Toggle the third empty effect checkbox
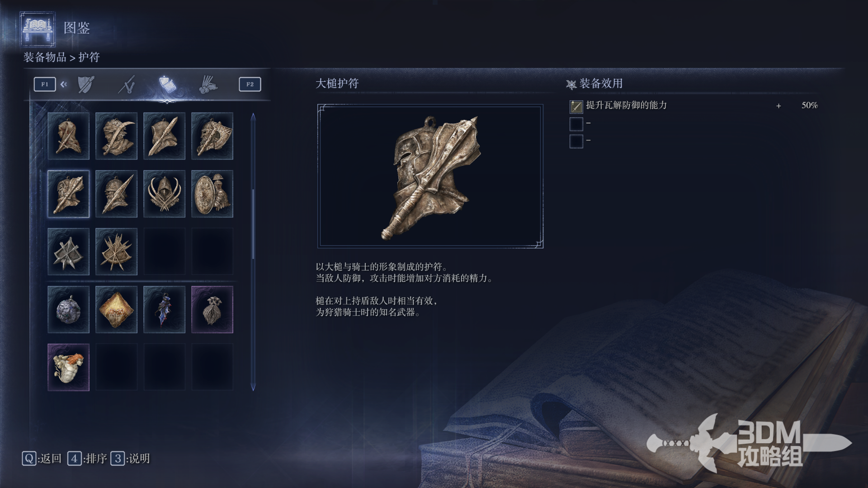The height and width of the screenshot is (488, 868). [x=576, y=141]
